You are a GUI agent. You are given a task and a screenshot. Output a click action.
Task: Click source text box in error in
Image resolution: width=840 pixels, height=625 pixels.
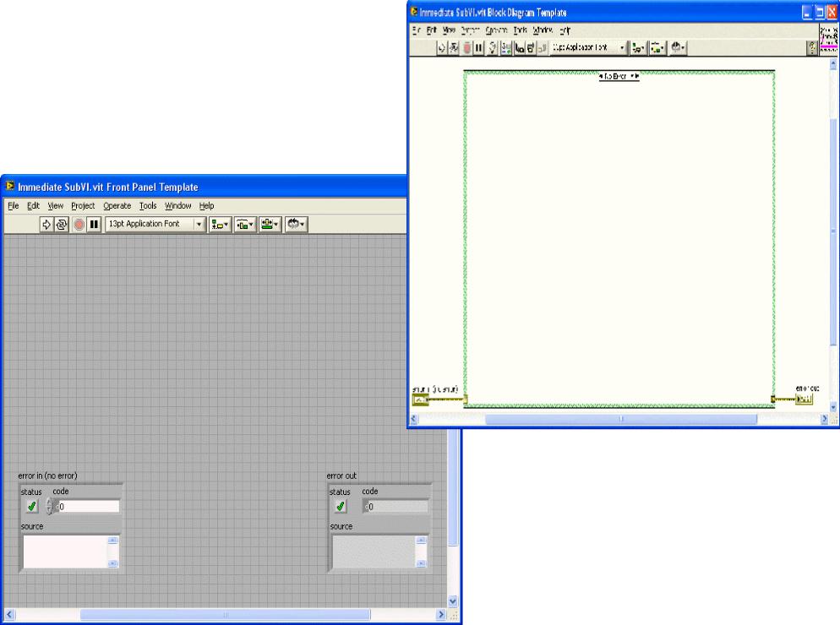[x=65, y=552]
